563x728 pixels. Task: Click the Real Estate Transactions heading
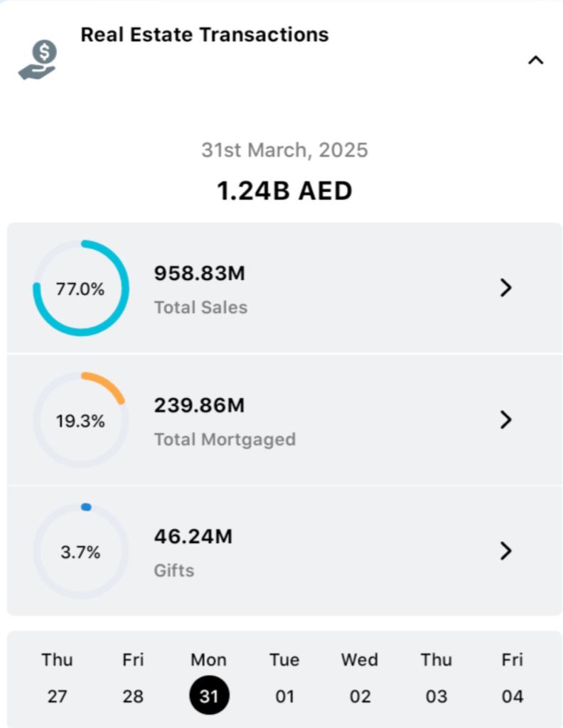pyautogui.click(x=205, y=34)
